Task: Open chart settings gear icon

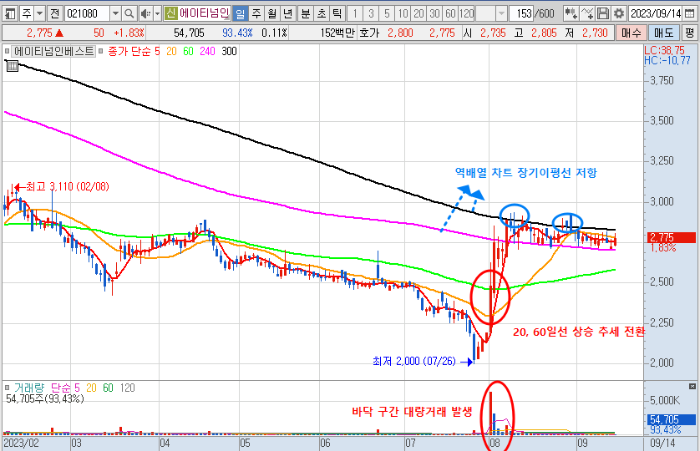Action: pyautogui.click(x=619, y=14)
